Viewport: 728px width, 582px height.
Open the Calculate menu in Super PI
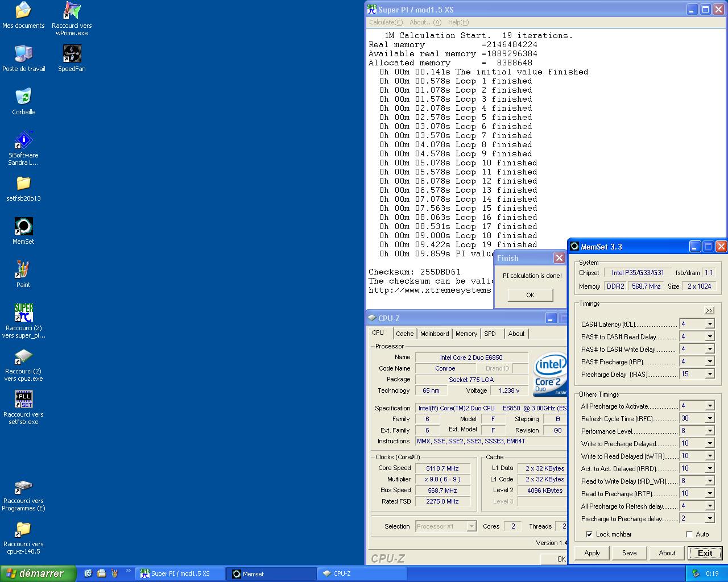coord(386,22)
